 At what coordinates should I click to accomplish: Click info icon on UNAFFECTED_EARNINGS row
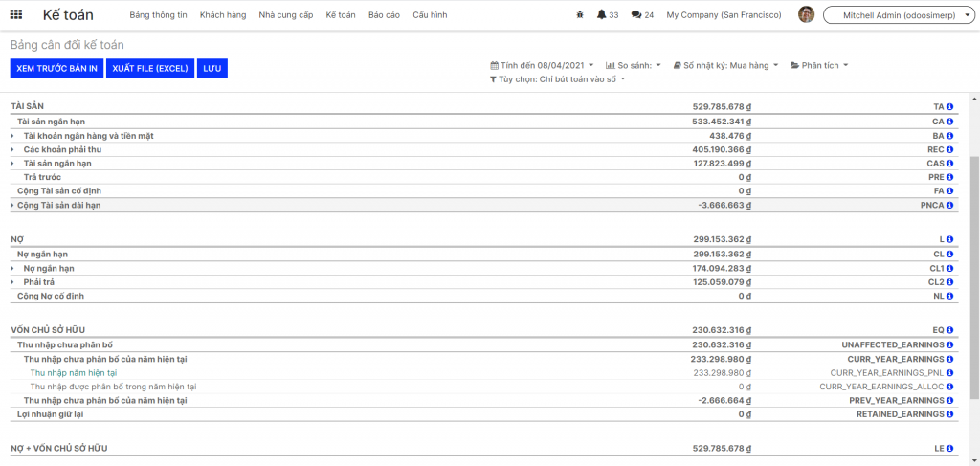pos(950,344)
